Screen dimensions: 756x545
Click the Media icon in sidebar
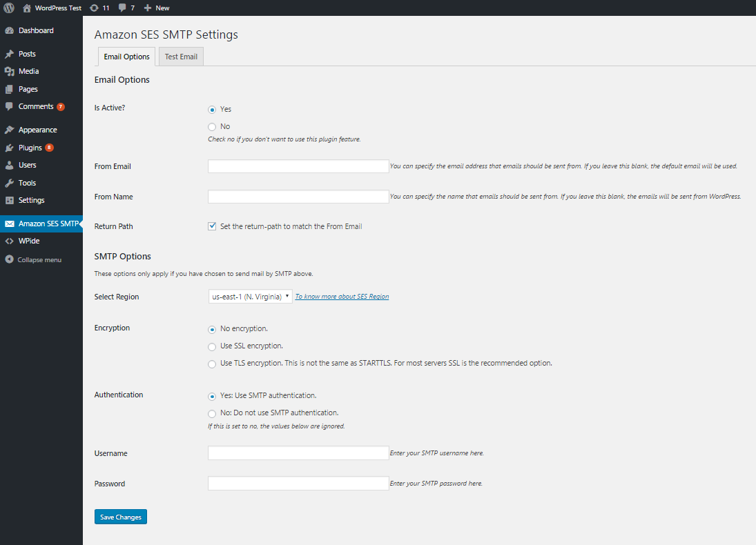[9, 71]
